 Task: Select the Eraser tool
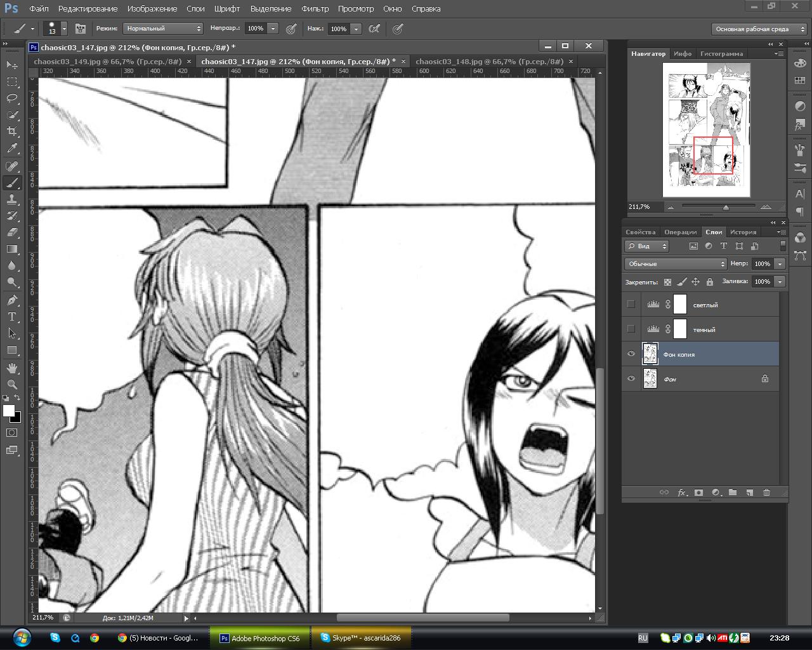coord(12,232)
